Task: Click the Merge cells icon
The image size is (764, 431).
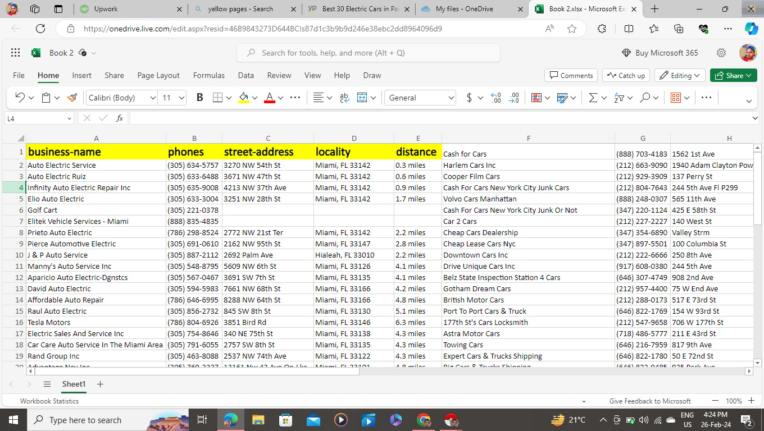Action: coord(362,98)
